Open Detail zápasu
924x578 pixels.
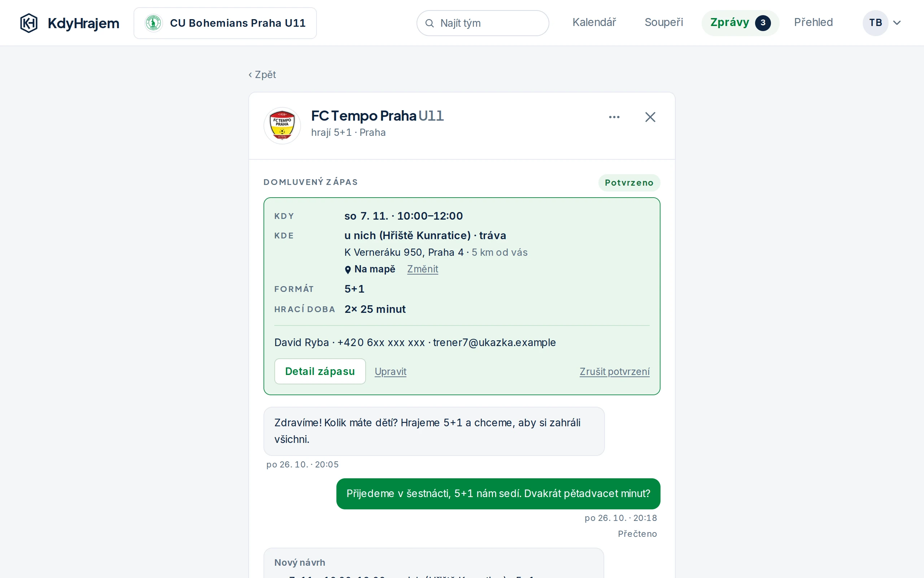[x=320, y=371]
